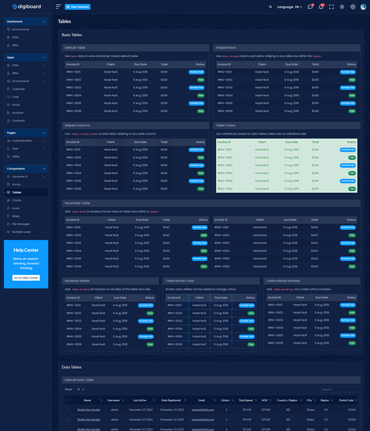Image resolution: width=370 pixels, height=431 pixels.
Task: Click the Table Border Color card header
Action: pyautogui.click(x=211, y=281)
